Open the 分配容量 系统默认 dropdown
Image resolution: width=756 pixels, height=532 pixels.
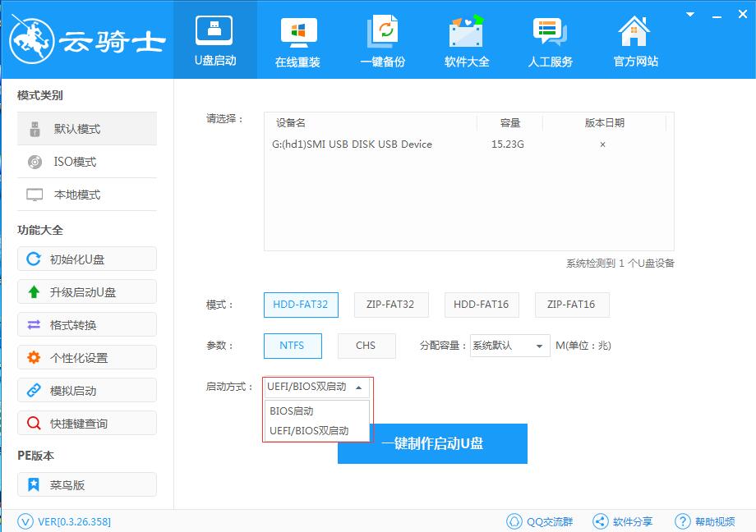pos(510,346)
